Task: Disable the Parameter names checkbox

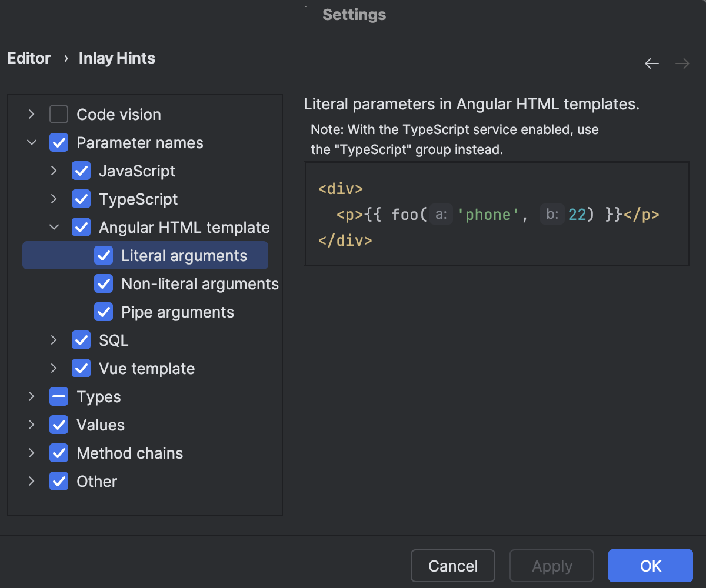Action: pos(59,142)
